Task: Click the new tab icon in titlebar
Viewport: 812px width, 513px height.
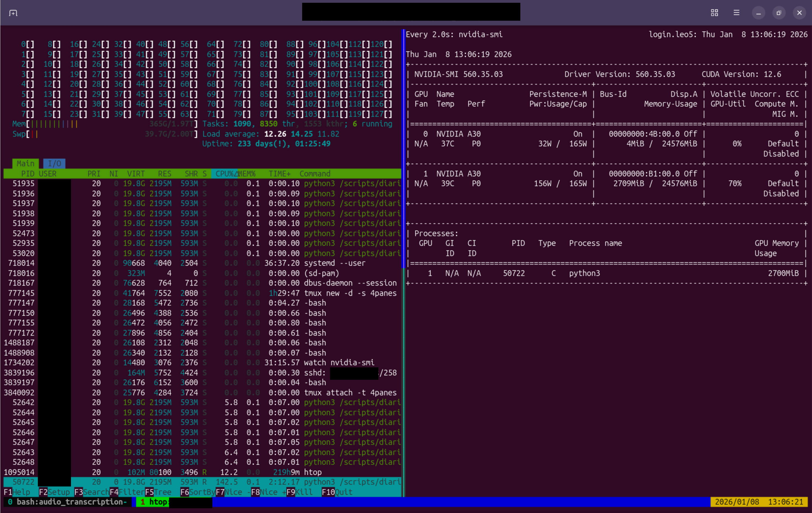Action: [13, 13]
